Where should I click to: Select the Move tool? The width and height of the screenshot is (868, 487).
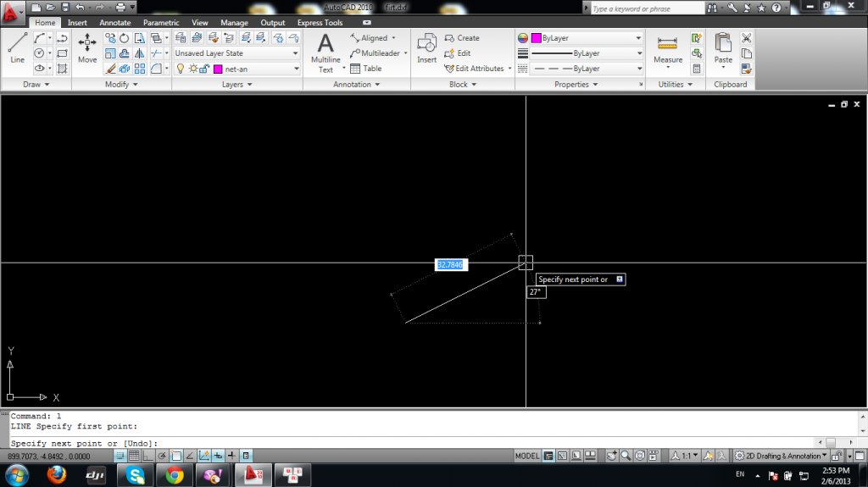click(x=87, y=47)
